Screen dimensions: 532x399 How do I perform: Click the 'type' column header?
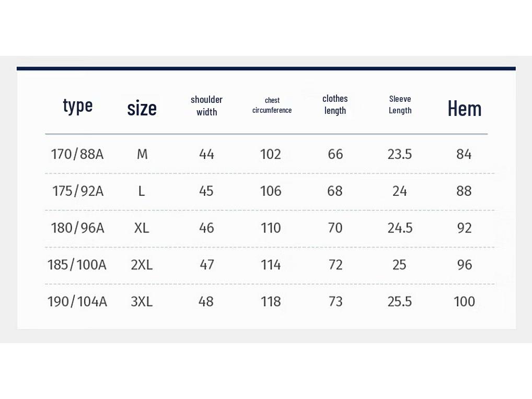(x=78, y=107)
